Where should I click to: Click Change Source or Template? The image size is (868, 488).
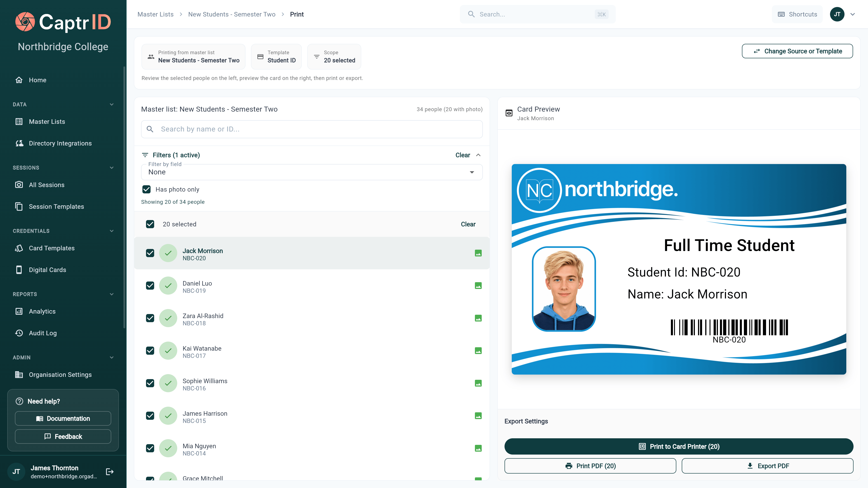tap(797, 51)
